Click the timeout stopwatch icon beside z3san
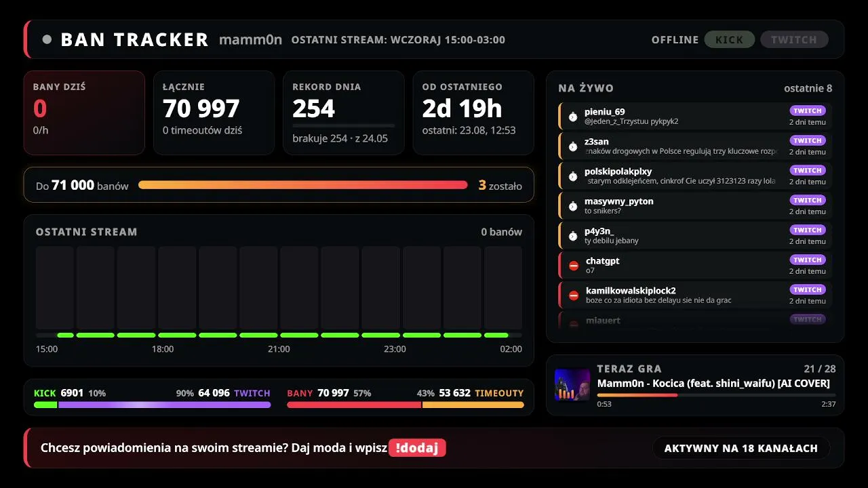 coord(573,146)
